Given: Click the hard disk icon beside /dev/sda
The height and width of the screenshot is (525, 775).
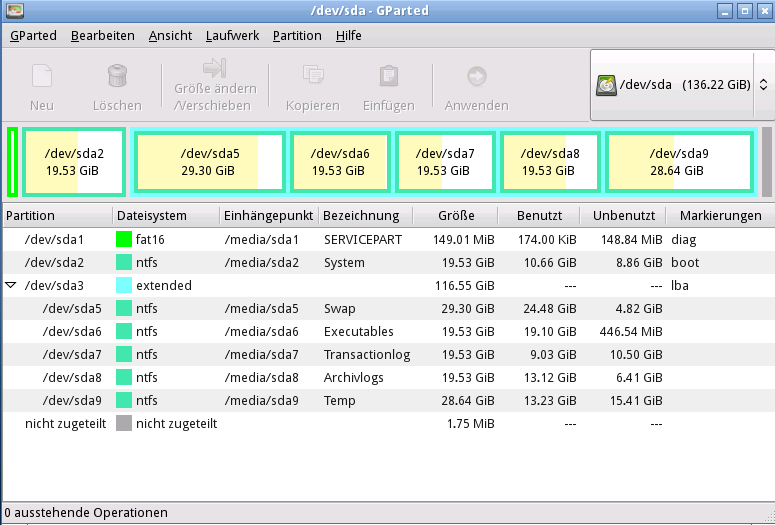Looking at the screenshot, I should pyautogui.click(x=606, y=85).
